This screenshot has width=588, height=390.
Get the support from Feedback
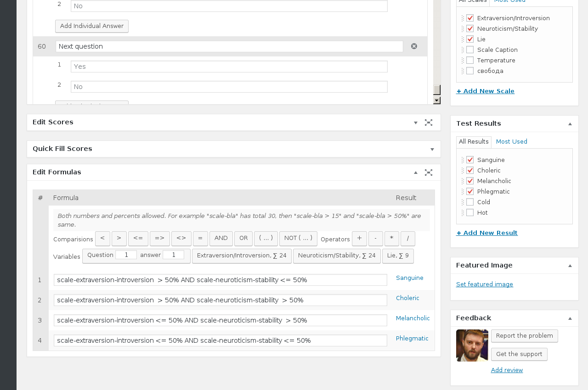point(519,354)
